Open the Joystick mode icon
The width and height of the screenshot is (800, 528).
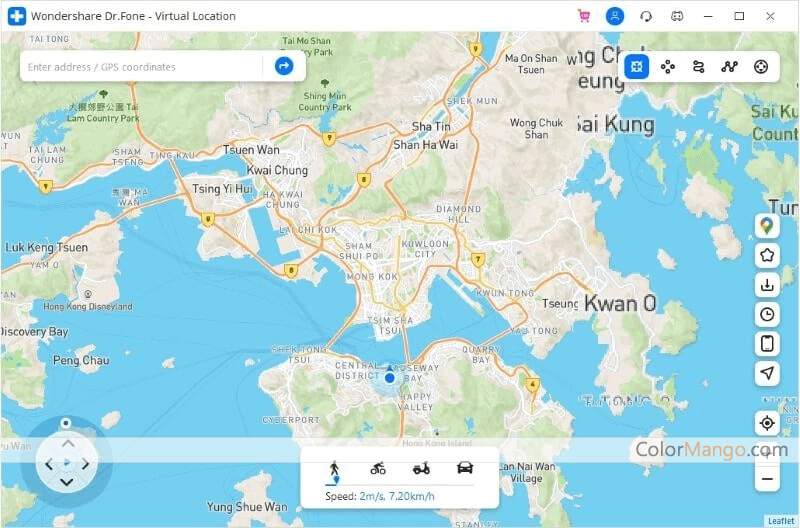pyautogui.click(x=761, y=66)
